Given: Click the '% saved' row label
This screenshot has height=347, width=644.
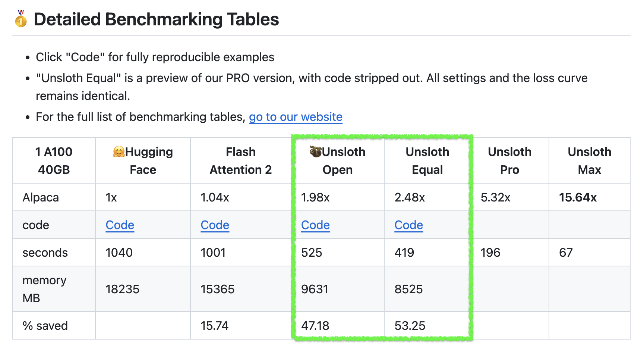Looking at the screenshot, I should [45, 326].
